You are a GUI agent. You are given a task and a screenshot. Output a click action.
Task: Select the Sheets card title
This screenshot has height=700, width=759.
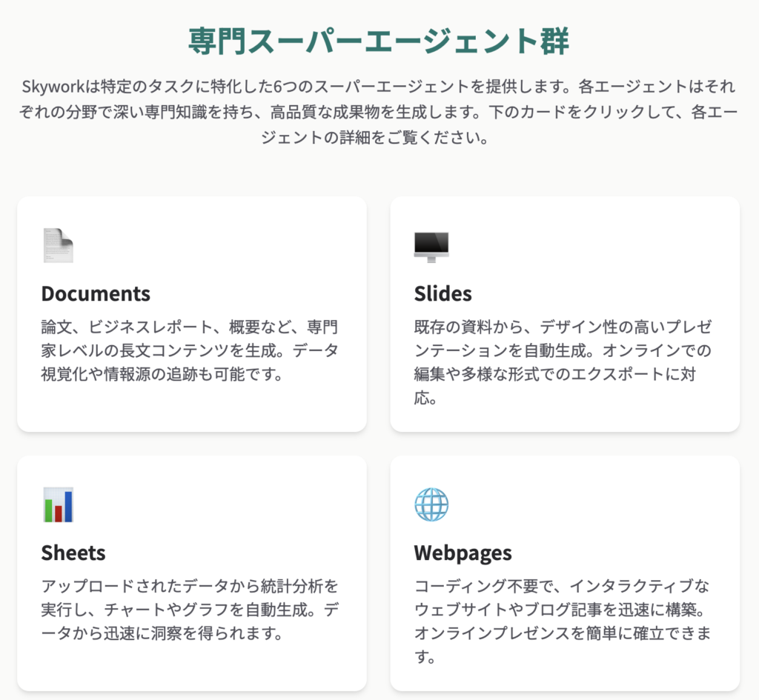(73, 553)
